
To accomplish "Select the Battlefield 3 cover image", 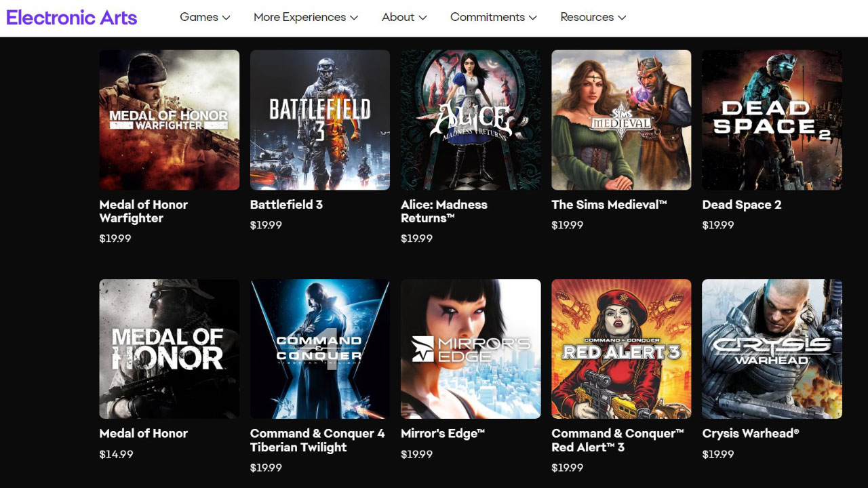I will [x=320, y=120].
